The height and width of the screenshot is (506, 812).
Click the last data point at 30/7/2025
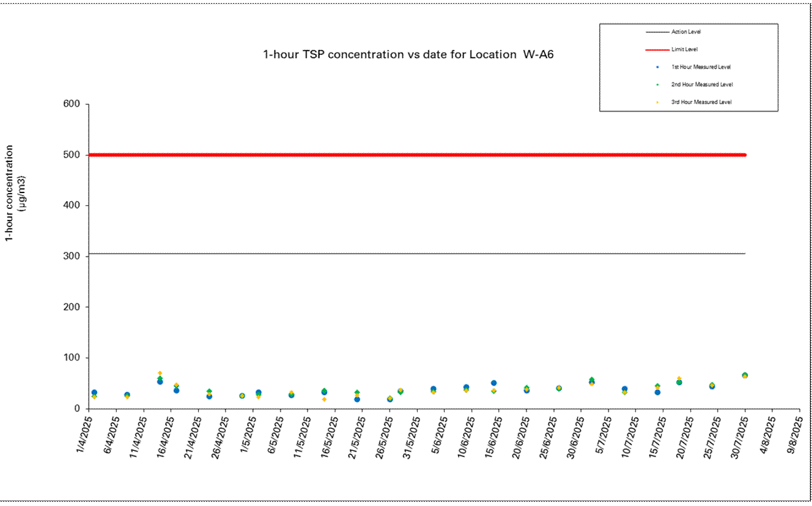pyautogui.click(x=745, y=375)
